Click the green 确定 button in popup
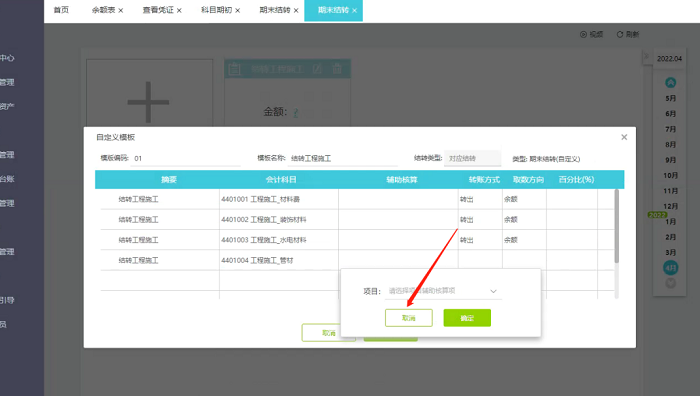This screenshot has width=700, height=396. tap(467, 318)
